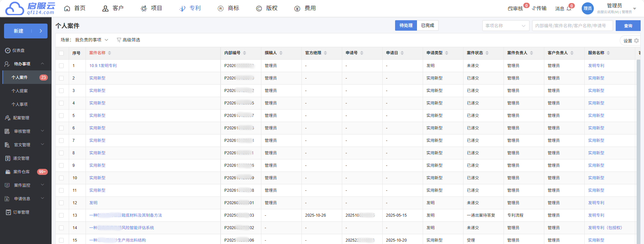
Task: Click the 申请信息 sidebar icon
Action: [7, 199]
